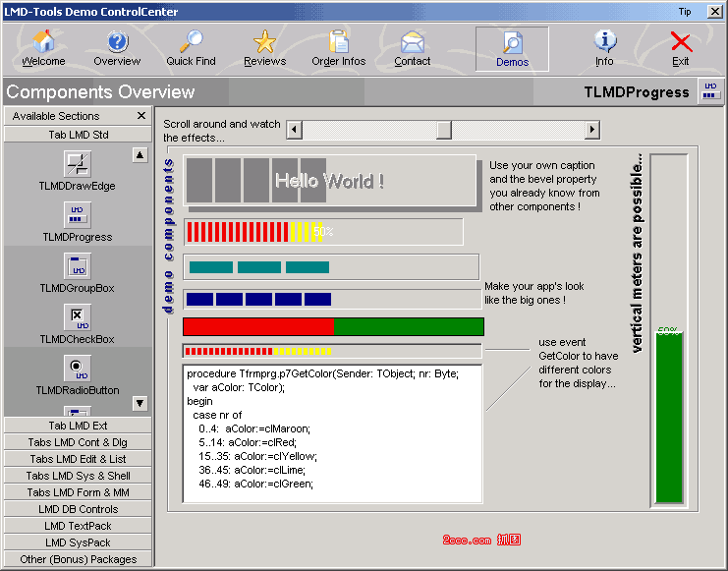
Task: Click the Tip label in title bar
Action: coord(685,12)
